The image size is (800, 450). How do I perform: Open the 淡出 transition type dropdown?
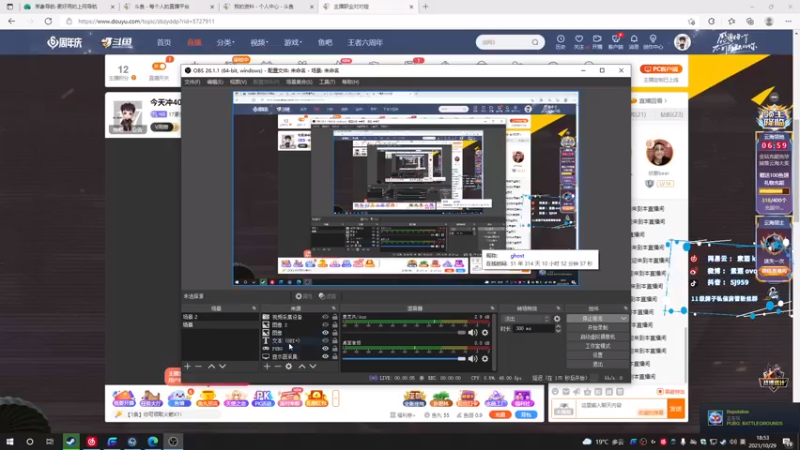(526, 318)
